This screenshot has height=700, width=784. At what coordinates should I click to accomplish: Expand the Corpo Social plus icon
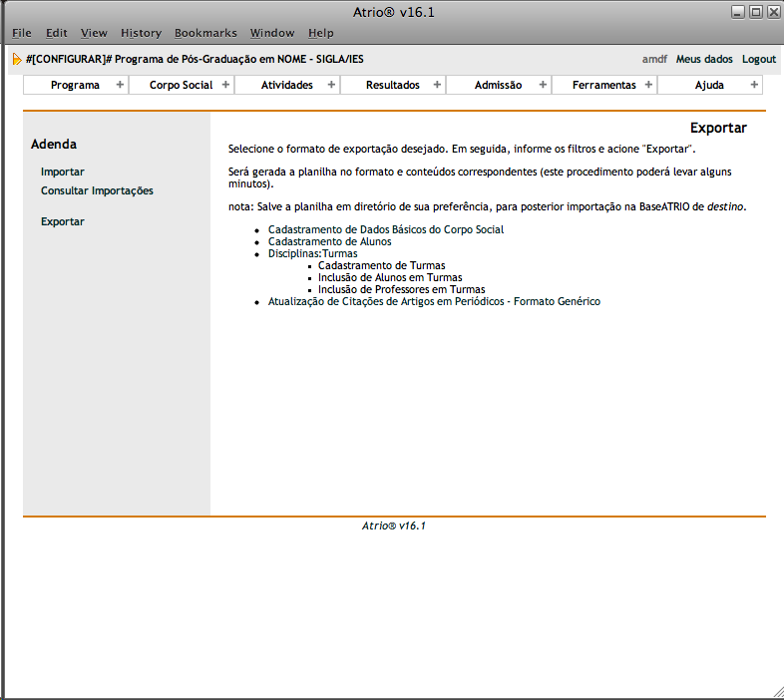tap(225, 85)
